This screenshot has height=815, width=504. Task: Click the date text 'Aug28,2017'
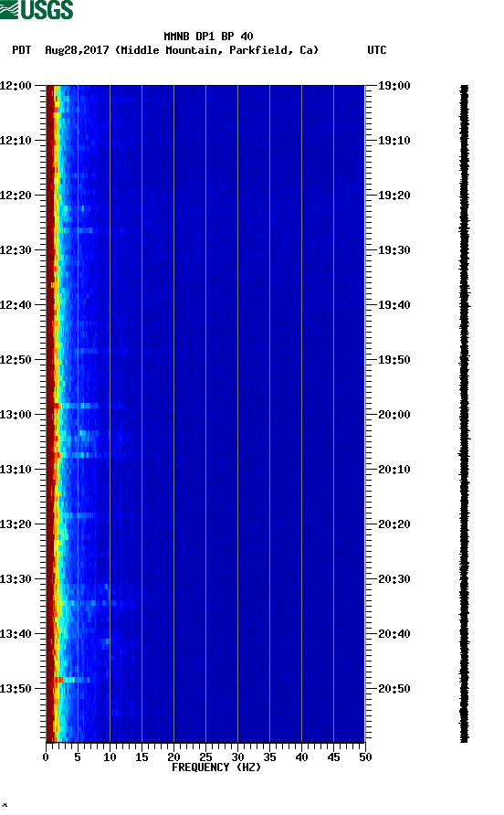tap(77, 50)
